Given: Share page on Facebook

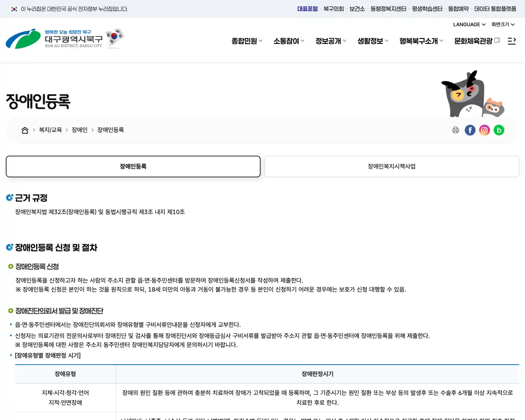Looking at the screenshot, I should pos(470,130).
